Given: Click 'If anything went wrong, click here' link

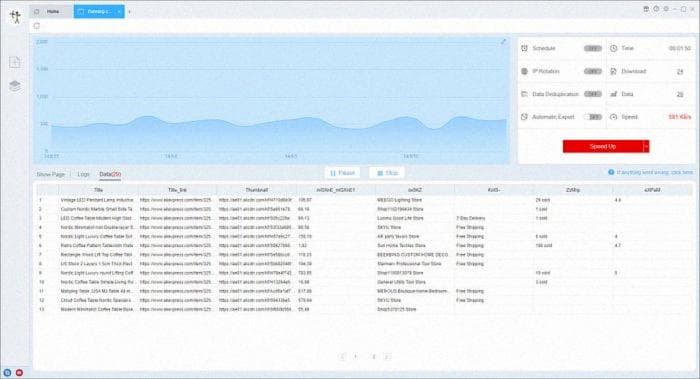Looking at the screenshot, I should click(x=655, y=172).
